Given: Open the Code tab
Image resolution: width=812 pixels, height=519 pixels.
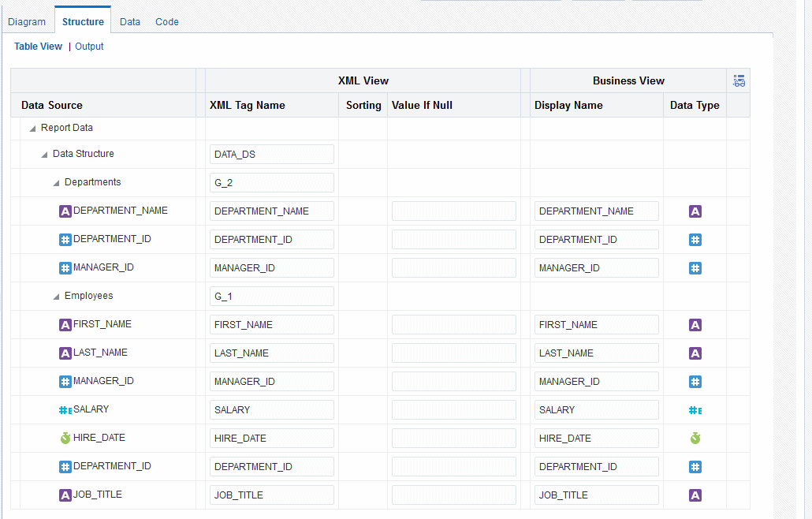Looking at the screenshot, I should (x=166, y=21).
